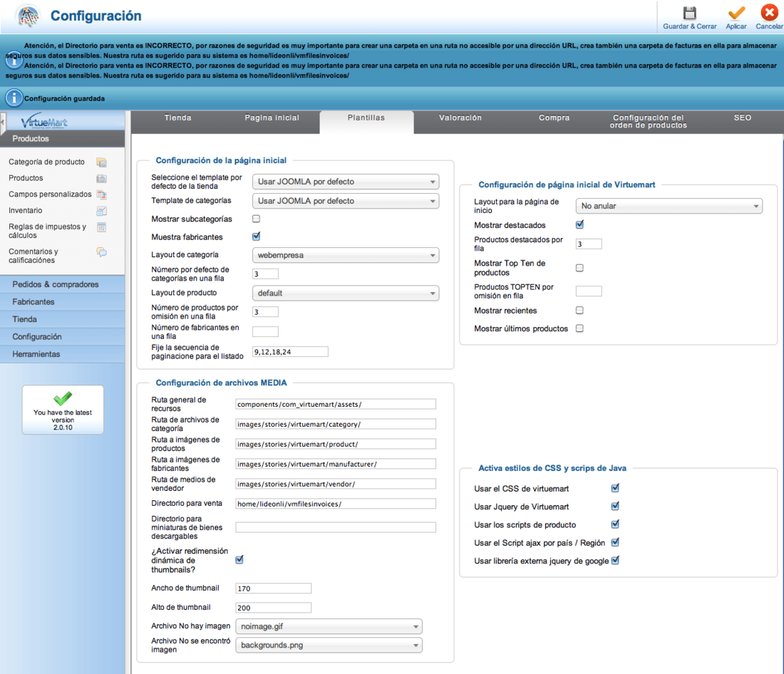Click the Productos camera icon in sidebar

(x=101, y=179)
